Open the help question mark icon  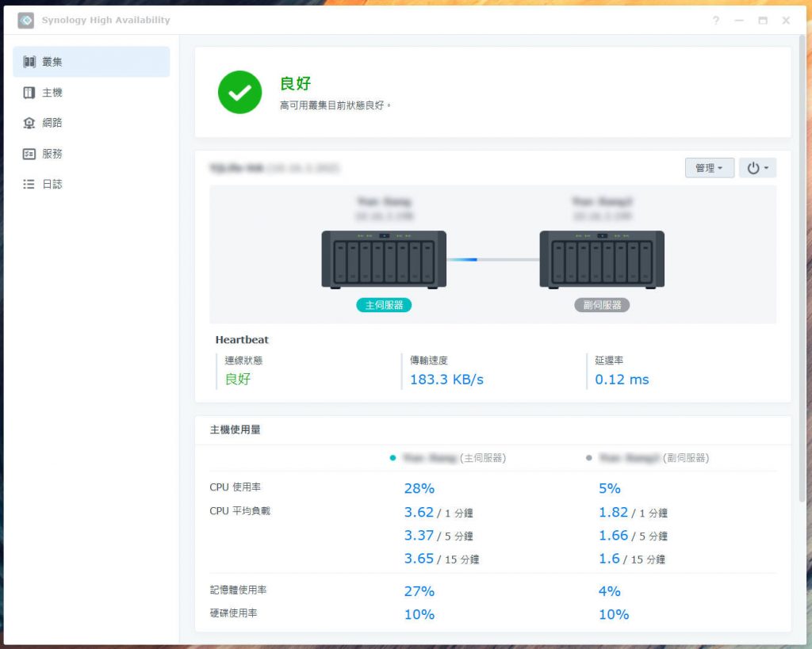pos(716,20)
